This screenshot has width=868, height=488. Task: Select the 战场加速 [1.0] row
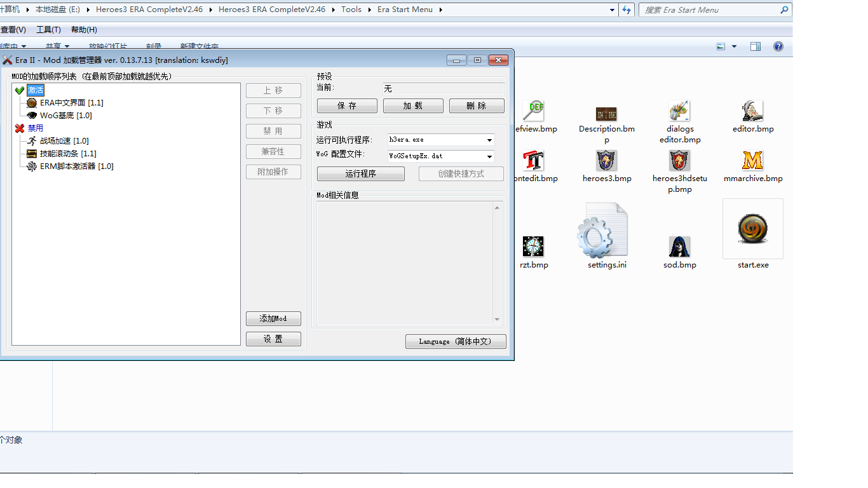pos(64,141)
